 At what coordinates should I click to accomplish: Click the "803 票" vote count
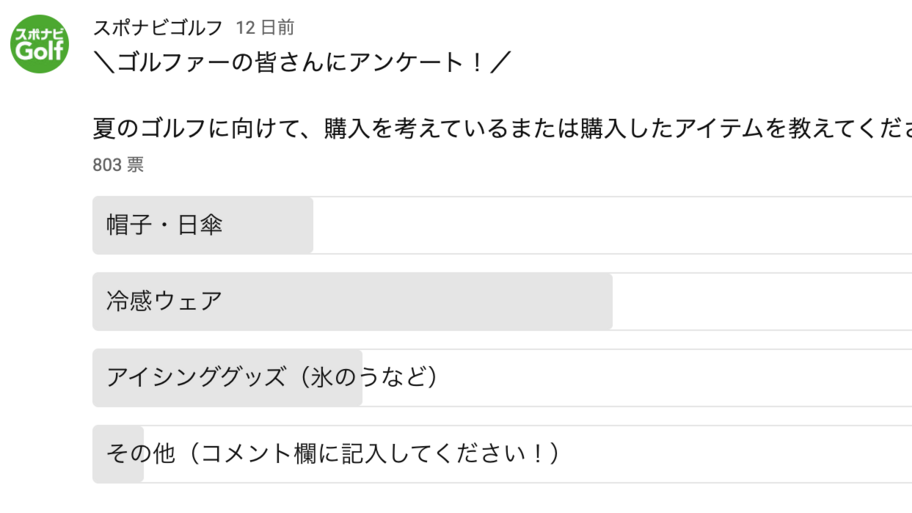coord(118,165)
